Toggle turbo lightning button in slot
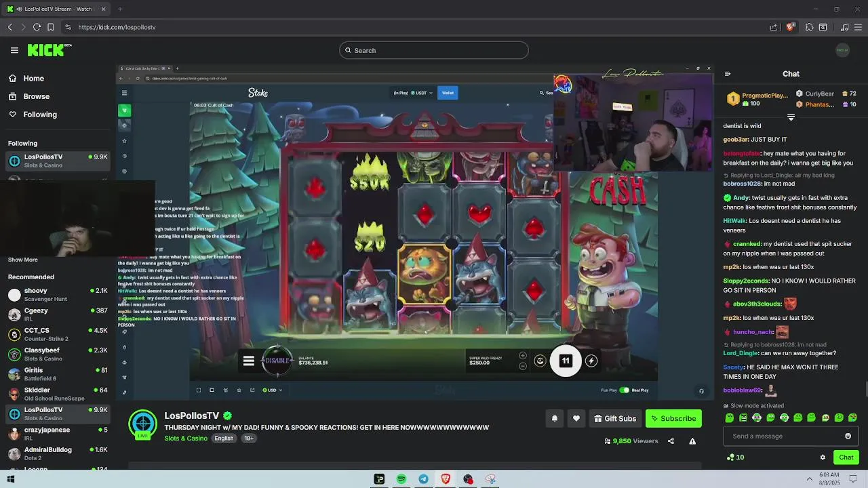Screen dimensions: 868x488 [x=591, y=361]
